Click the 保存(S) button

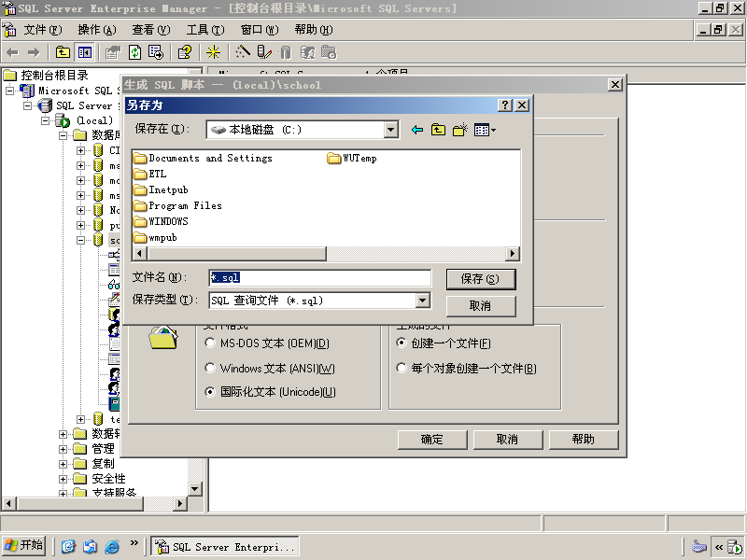pos(481,279)
